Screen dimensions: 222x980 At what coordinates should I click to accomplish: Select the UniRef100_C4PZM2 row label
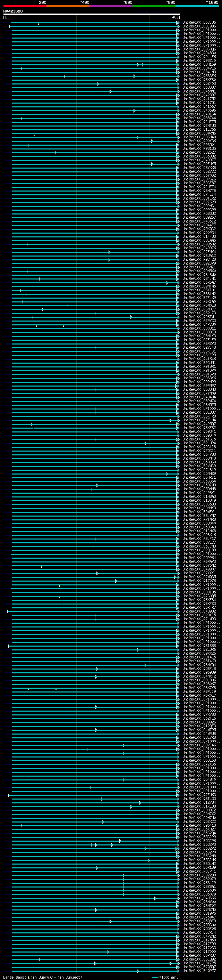coord(199,936)
